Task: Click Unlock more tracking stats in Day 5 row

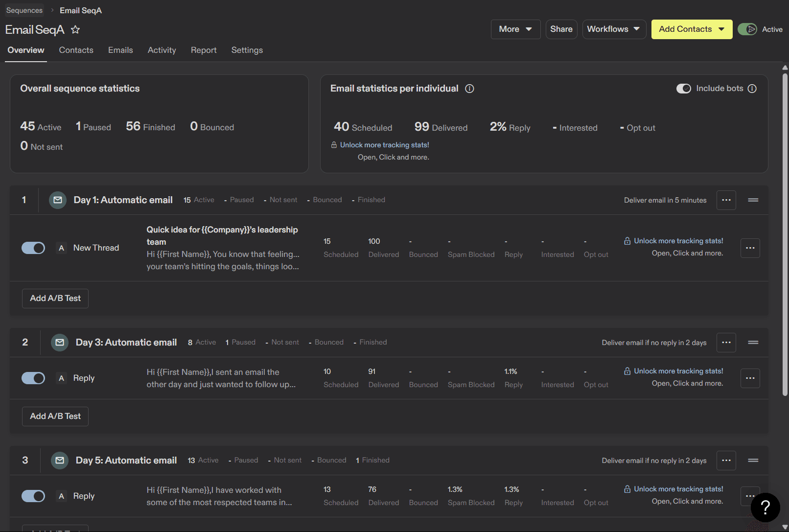Action: click(x=678, y=489)
